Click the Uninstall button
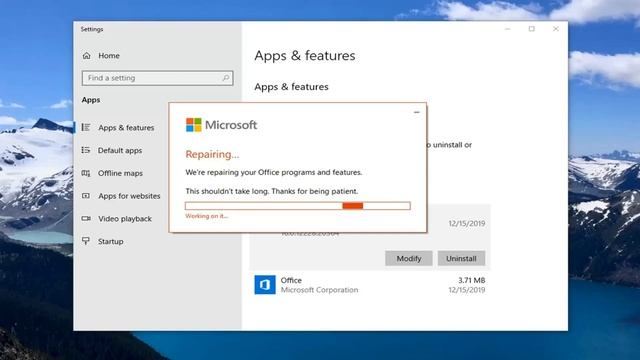This screenshot has height=360, width=640. [461, 258]
